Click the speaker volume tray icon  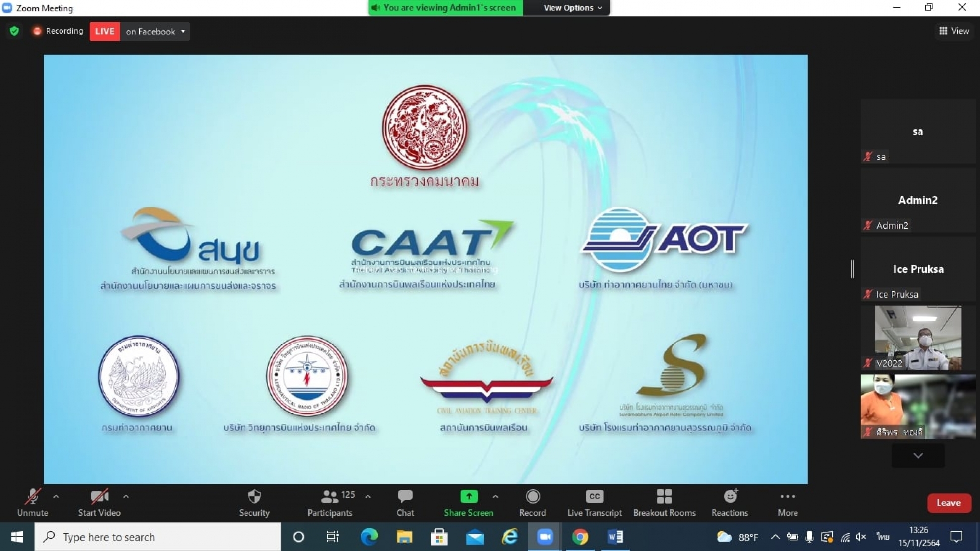tap(861, 537)
